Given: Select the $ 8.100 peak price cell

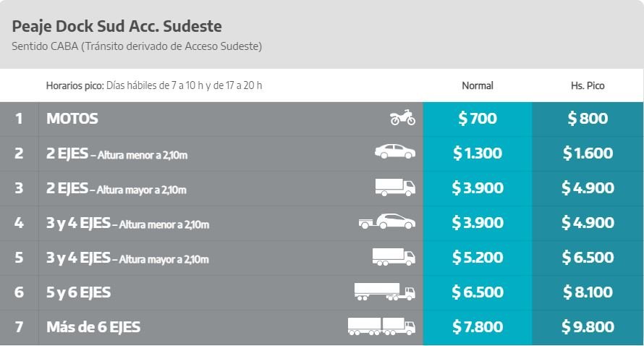Looking at the screenshot, I should [x=588, y=292].
